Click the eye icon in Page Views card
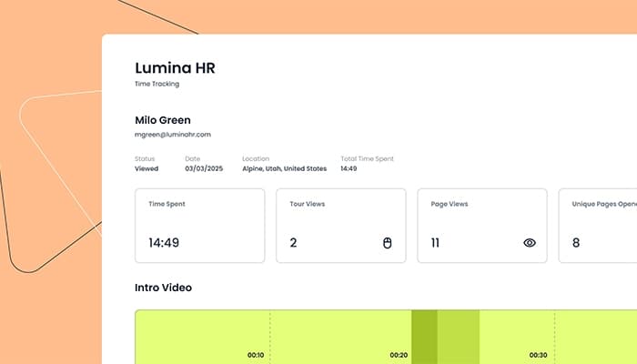 point(530,243)
